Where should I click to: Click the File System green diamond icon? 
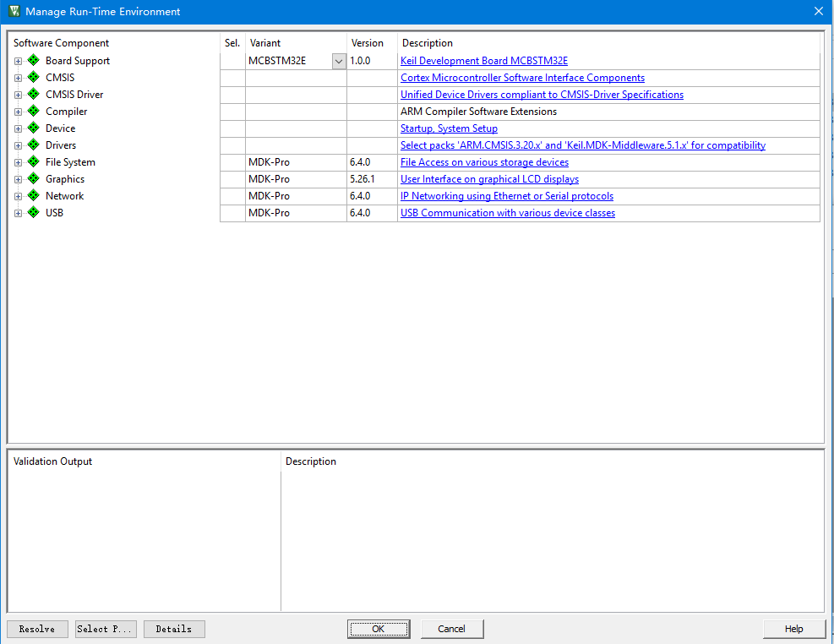[34, 161]
